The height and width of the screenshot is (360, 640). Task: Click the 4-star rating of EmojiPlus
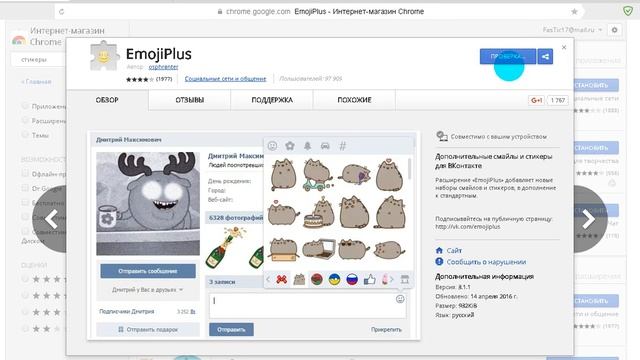[x=140, y=79]
